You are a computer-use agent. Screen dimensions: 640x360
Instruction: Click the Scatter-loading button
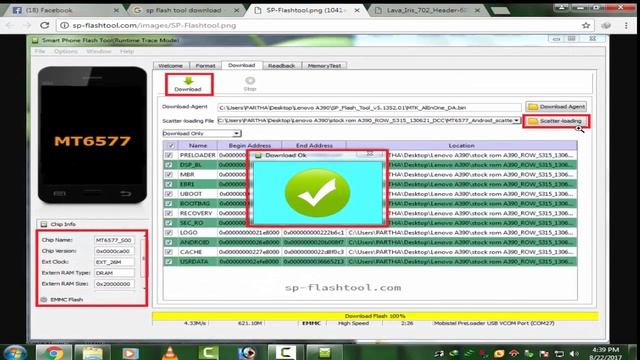click(x=556, y=121)
